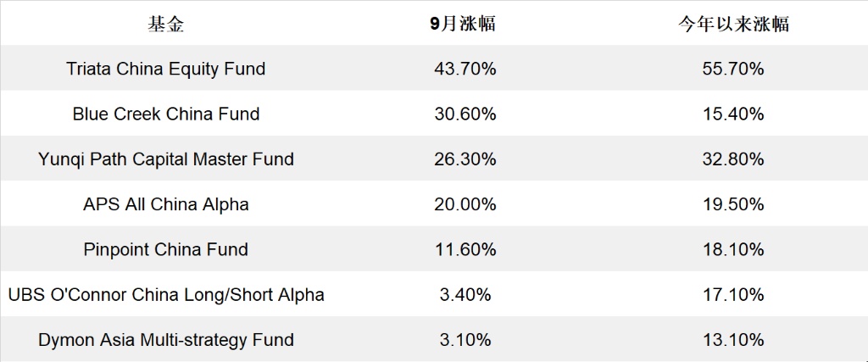Select the Triata China Equity Fund cell
Screen dimensions: 868x362
(165, 69)
